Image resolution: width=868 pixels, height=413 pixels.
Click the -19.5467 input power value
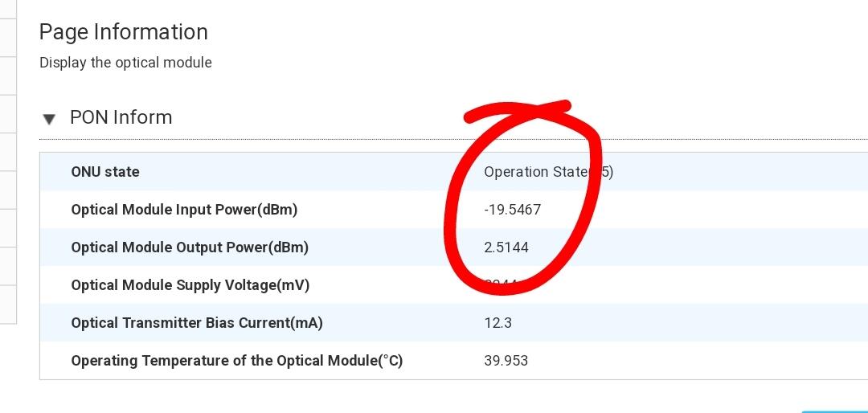pyautogui.click(x=512, y=210)
